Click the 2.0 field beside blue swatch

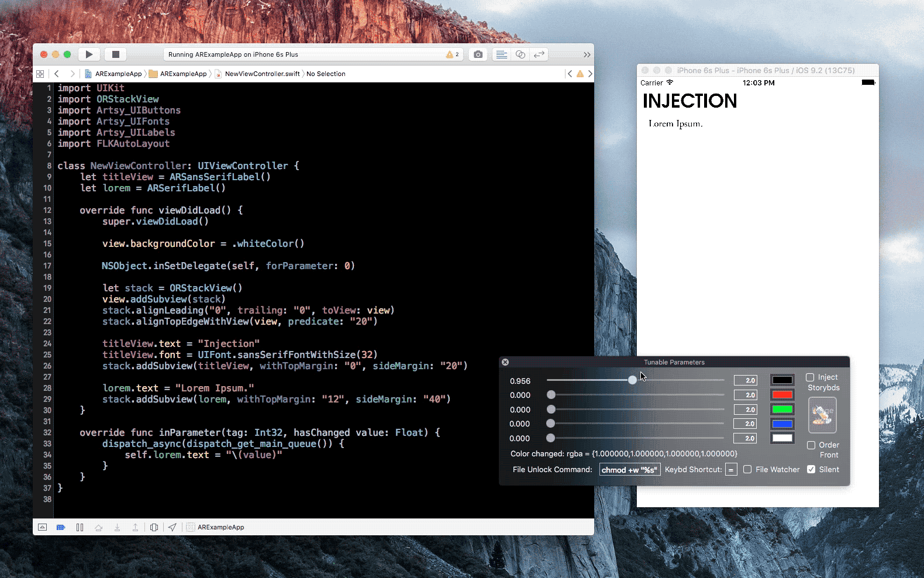746,424
